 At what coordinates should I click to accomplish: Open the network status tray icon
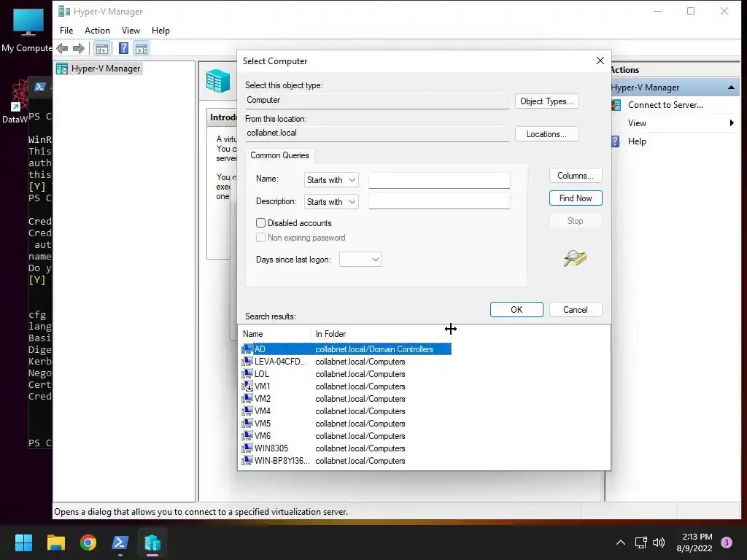click(x=640, y=542)
